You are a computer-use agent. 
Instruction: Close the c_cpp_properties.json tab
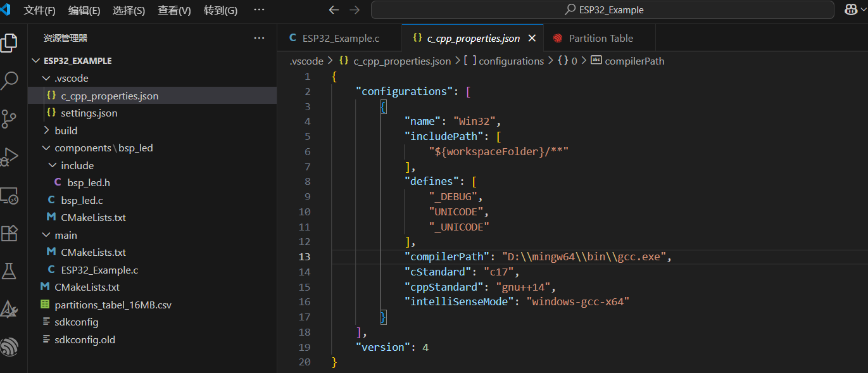532,38
